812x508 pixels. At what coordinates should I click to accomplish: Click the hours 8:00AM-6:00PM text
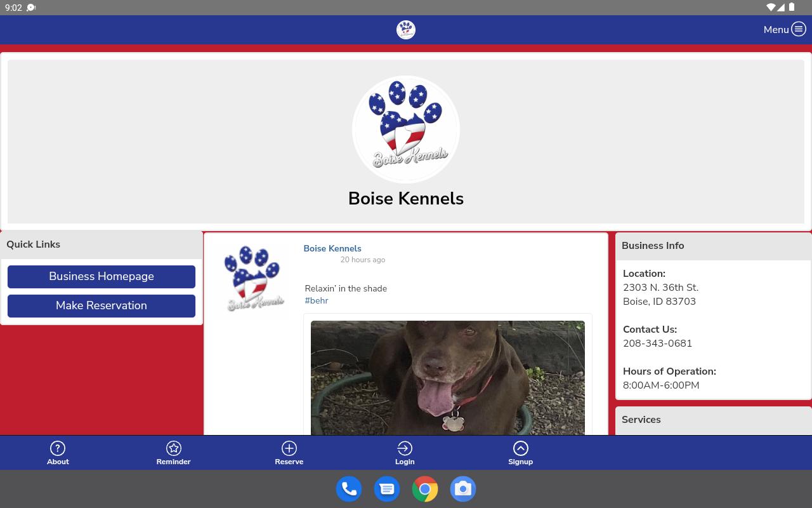click(x=661, y=385)
